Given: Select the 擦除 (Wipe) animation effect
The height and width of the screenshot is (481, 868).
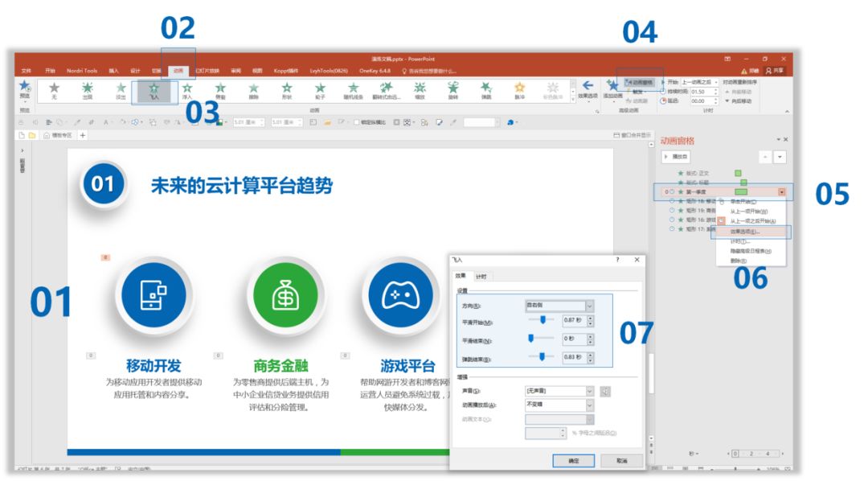Looking at the screenshot, I should point(253,90).
